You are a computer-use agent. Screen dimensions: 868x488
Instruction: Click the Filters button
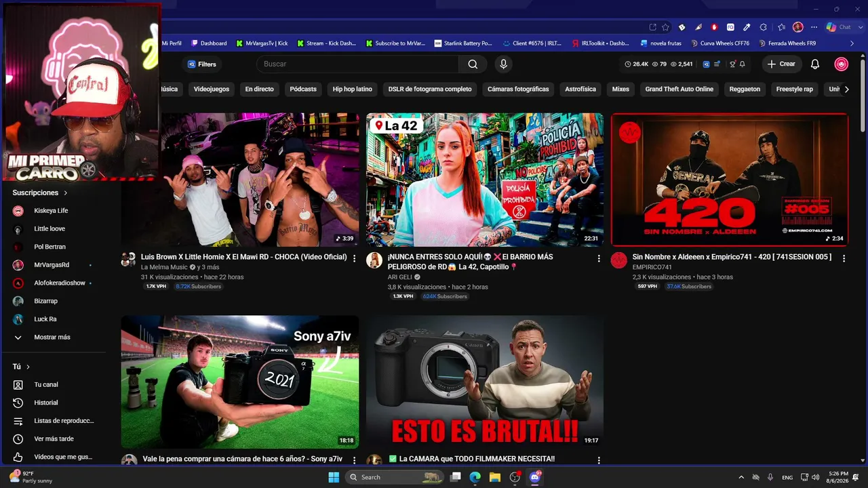click(x=201, y=64)
